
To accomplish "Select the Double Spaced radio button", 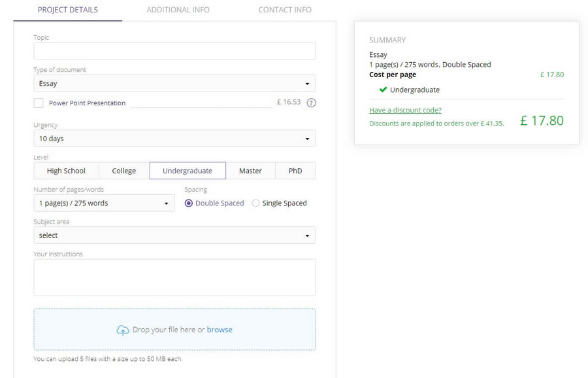I will (x=189, y=203).
